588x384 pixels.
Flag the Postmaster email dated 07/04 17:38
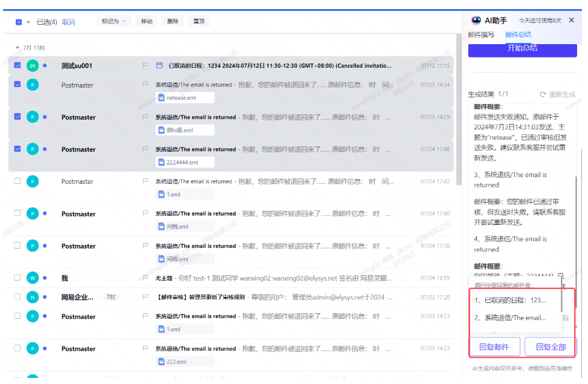point(145,246)
